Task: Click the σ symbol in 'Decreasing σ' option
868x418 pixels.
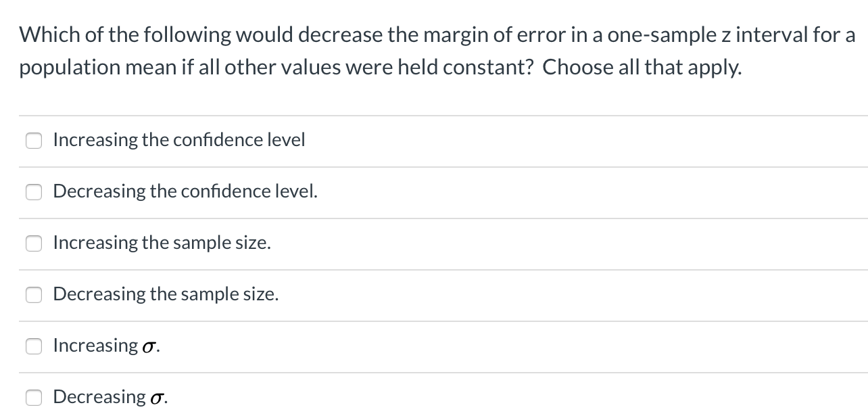Action: pyautogui.click(x=155, y=397)
